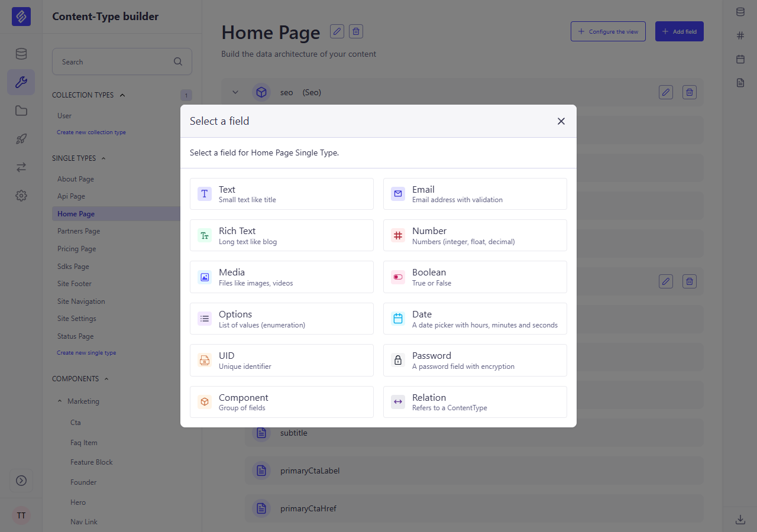This screenshot has width=757, height=532.
Task: Open the Faq Item component
Action: tap(84, 443)
